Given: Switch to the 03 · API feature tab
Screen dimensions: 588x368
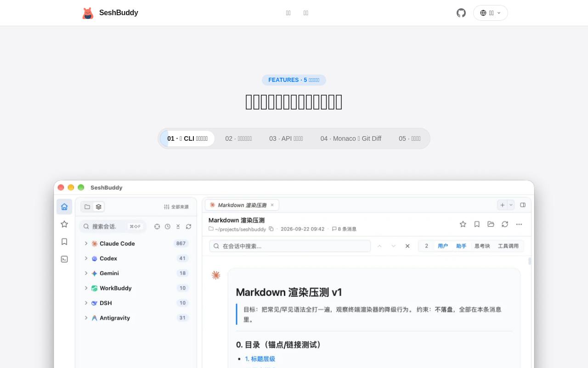Looking at the screenshot, I should coord(286,138).
